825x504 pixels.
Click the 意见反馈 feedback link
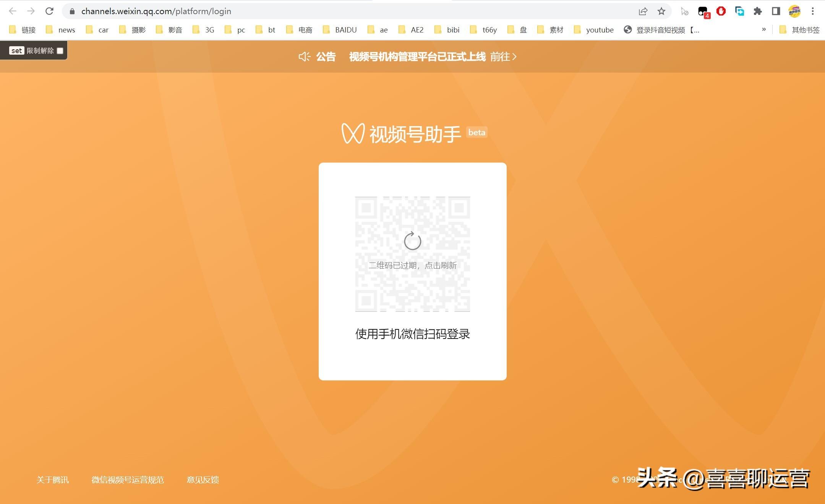(x=203, y=480)
